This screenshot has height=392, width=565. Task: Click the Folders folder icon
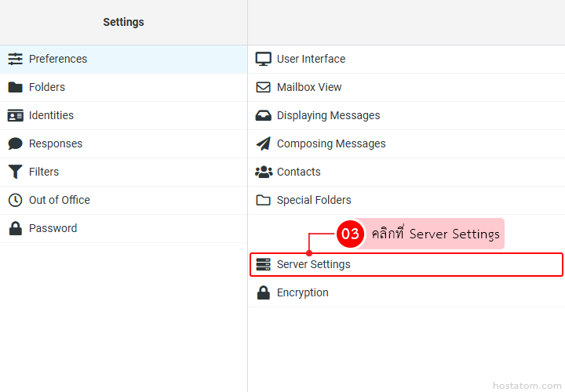(x=15, y=87)
